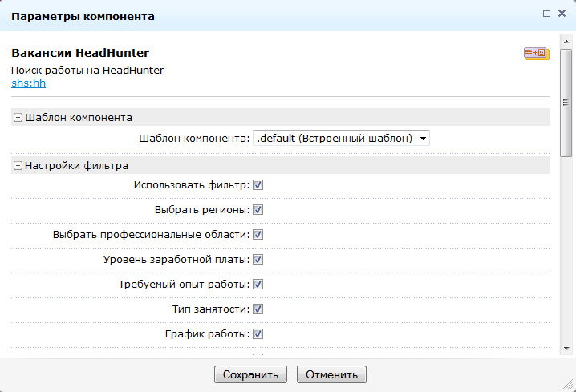Toggle the Выбрать регионы checkbox
The width and height of the screenshot is (576, 392).
tap(258, 210)
